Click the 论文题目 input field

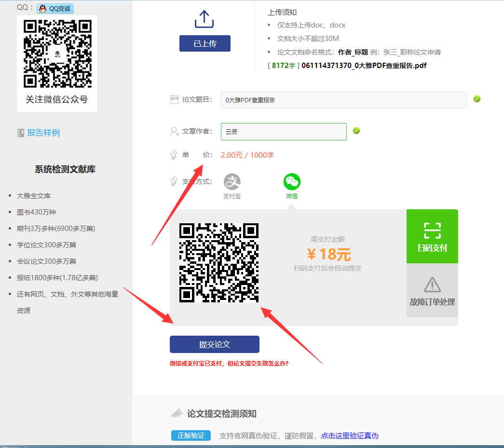[344, 100]
